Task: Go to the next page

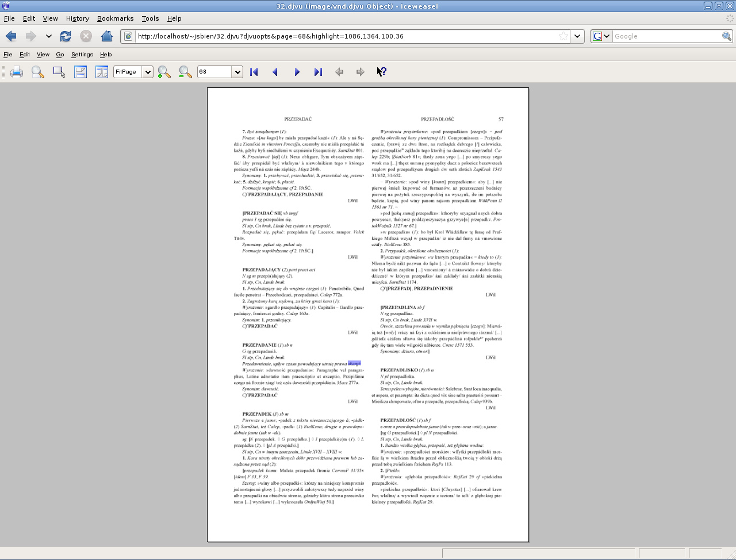Action: (x=297, y=72)
